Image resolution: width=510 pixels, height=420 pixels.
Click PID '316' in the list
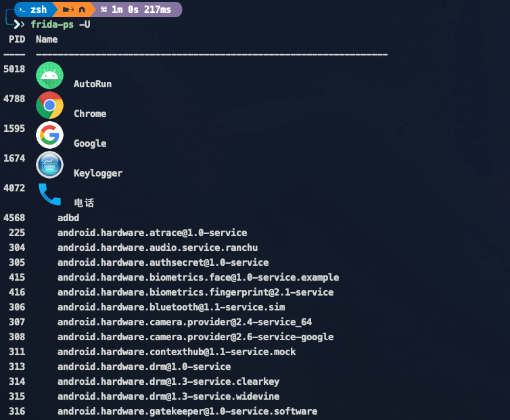17,411
